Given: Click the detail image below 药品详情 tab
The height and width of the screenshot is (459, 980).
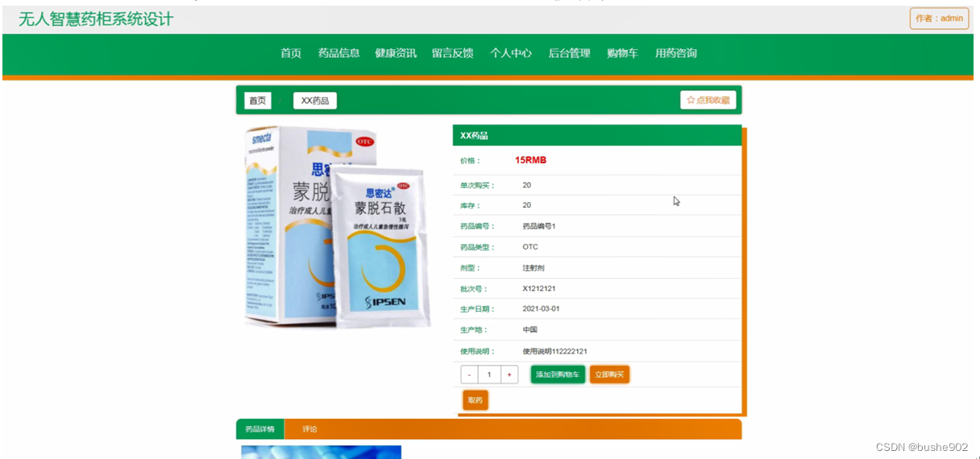Looking at the screenshot, I should [x=321, y=452].
